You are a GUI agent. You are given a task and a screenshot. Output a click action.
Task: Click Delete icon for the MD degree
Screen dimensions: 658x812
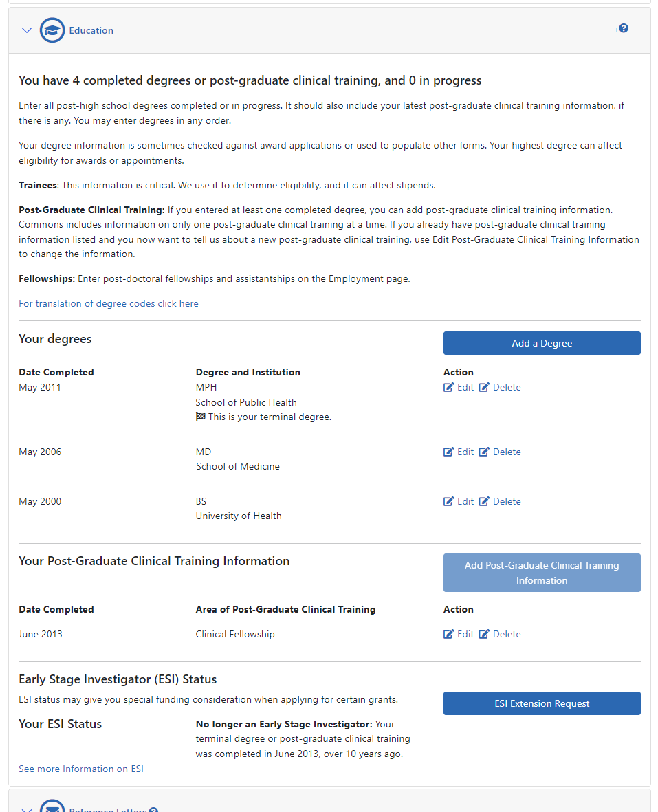coord(484,452)
